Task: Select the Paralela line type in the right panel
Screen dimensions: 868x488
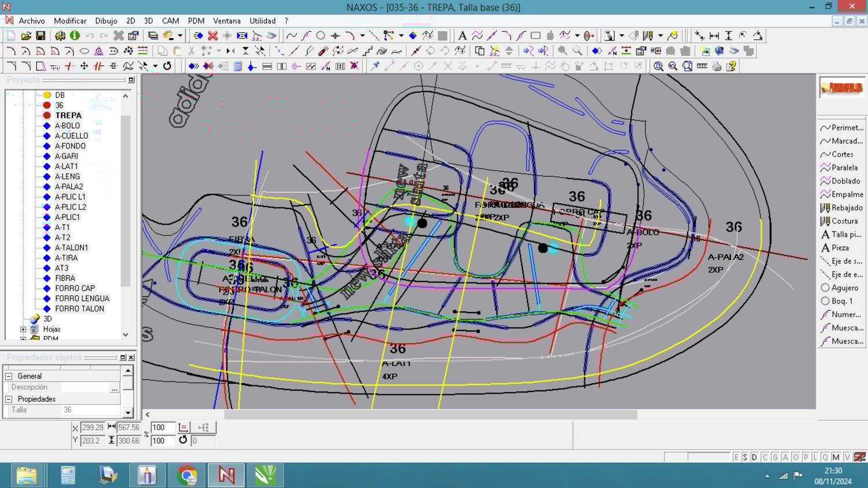Action: (842, 168)
